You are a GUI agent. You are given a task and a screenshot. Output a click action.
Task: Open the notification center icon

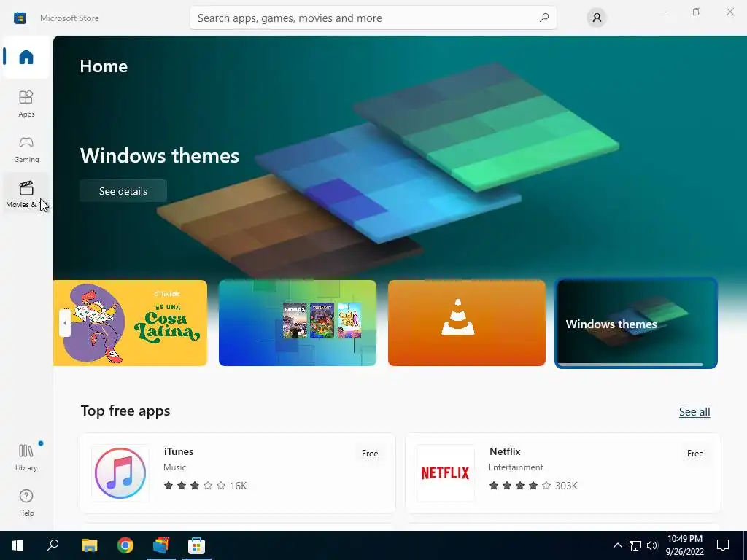pos(723,545)
